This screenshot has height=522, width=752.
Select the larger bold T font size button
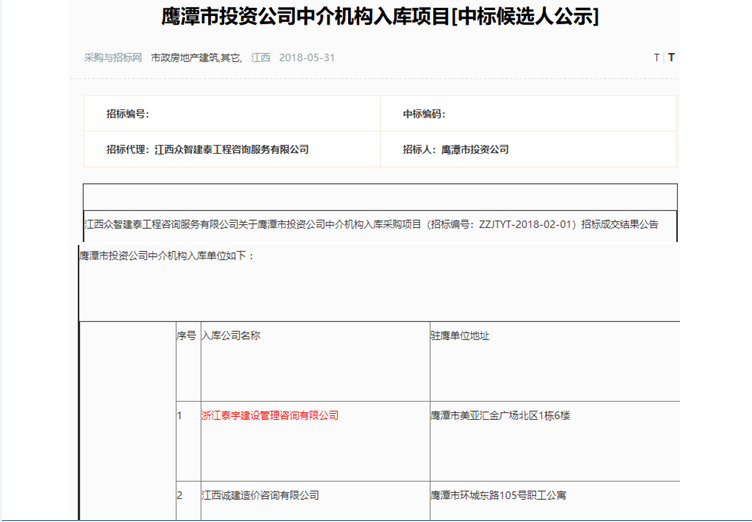pyautogui.click(x=671, y=57)
